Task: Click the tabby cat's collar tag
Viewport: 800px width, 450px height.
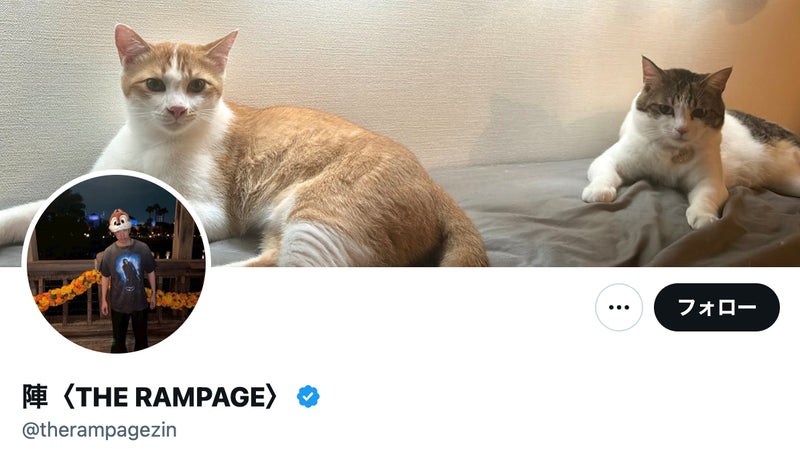Action: [681, 155]
